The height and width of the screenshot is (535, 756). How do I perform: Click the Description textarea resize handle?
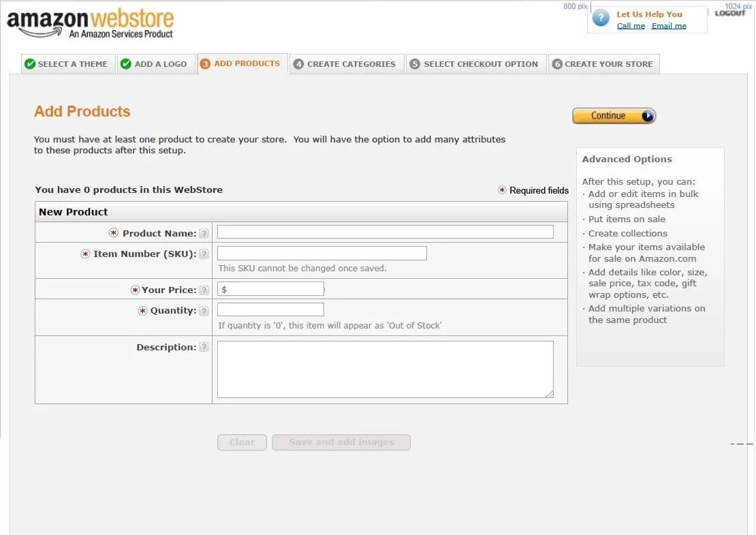549,394
